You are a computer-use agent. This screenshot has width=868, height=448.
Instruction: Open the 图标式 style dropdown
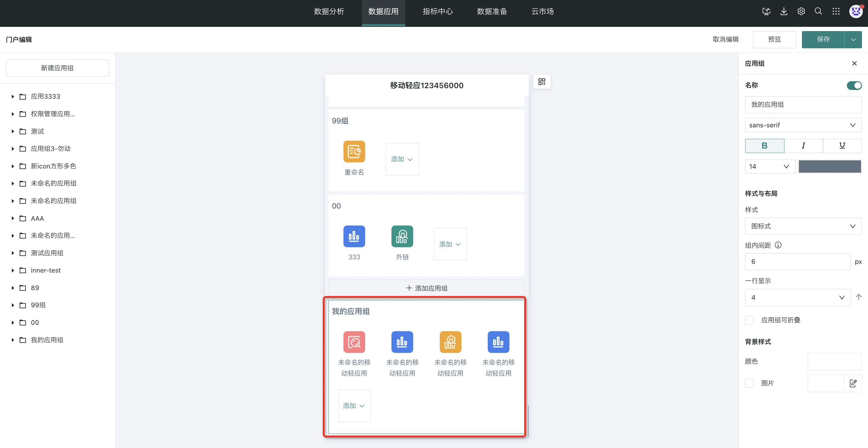[803, 226]
